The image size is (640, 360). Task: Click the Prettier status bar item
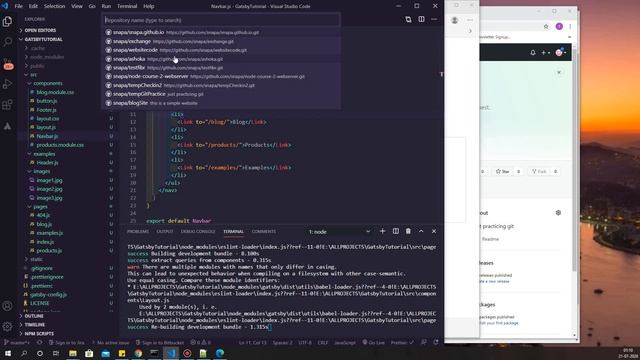(402, 342)
